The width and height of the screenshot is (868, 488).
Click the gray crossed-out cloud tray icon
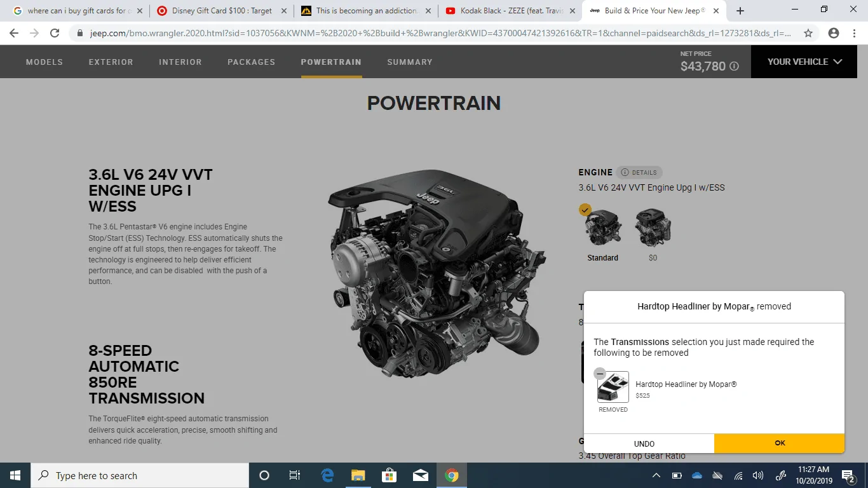pos(717,475)
